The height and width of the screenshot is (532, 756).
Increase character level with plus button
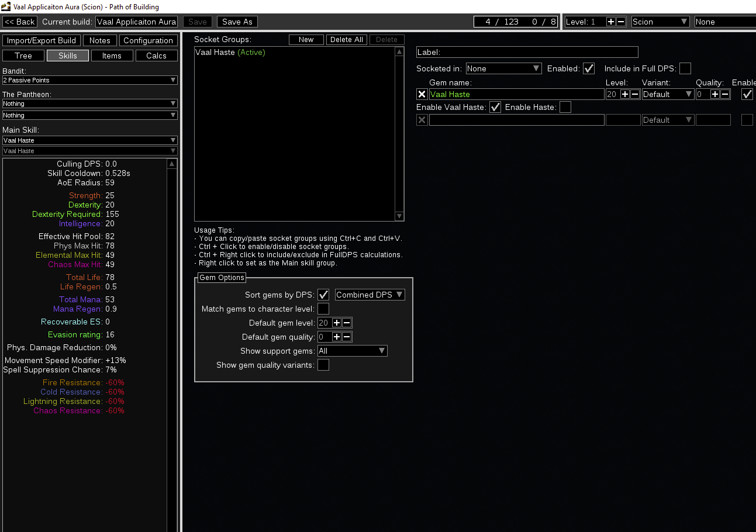tap(611, 22)
